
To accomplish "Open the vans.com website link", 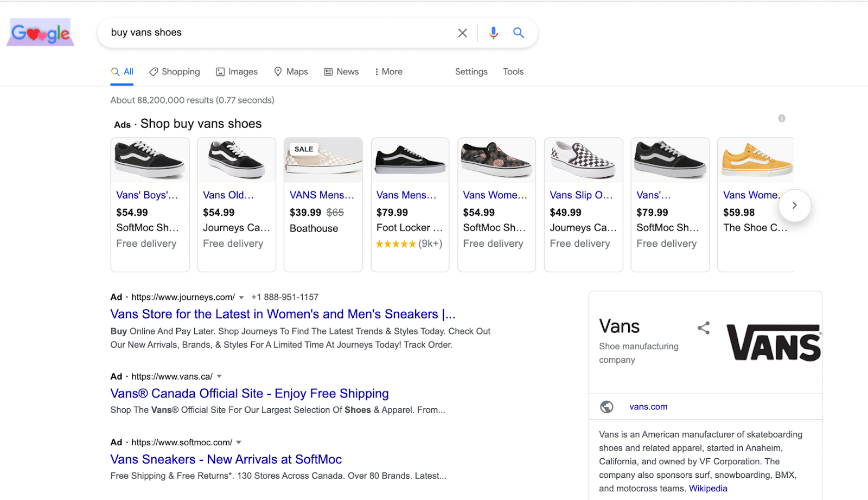I will [x=648, y=407].
